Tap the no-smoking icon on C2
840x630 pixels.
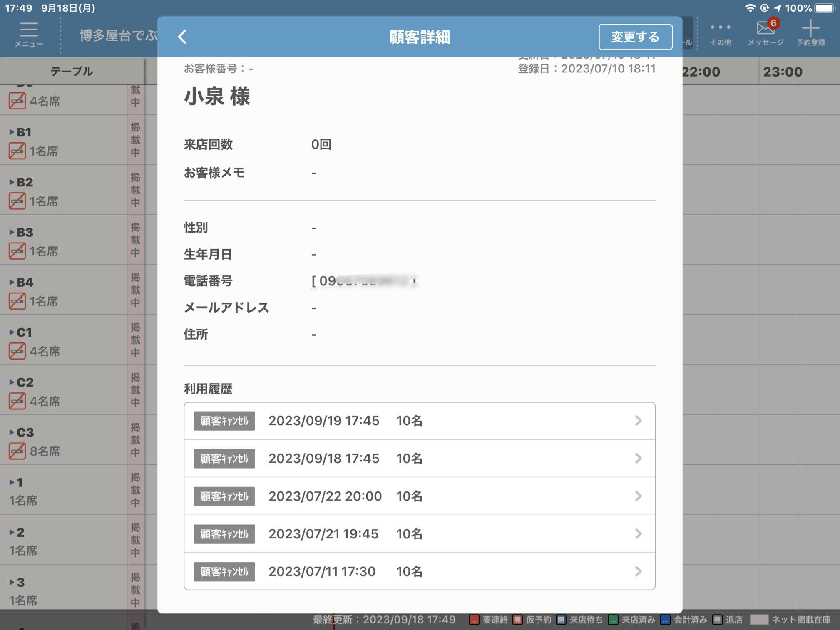pyautogui.click(x=17, y=401)
